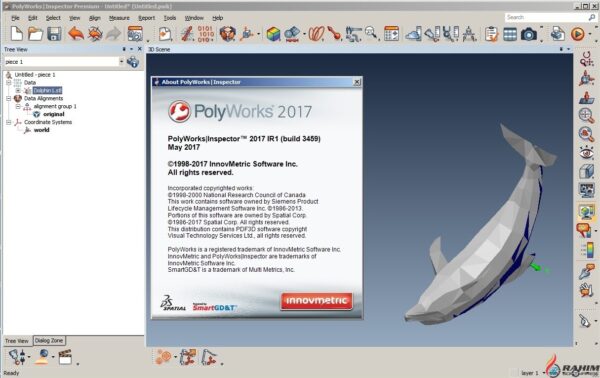Screen dimensions: 600x378
Task: Click the compass divider toolbar icon
Action: click(x=470, y=34)
